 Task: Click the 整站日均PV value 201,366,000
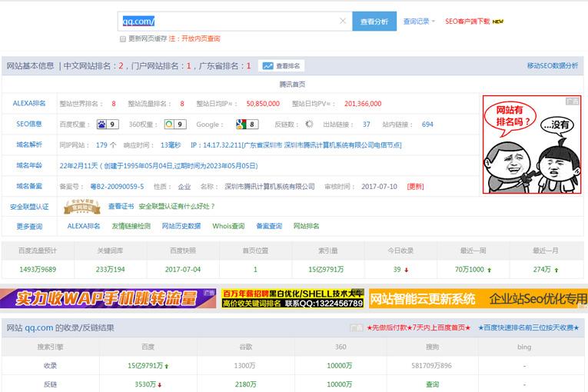point(363,104)
